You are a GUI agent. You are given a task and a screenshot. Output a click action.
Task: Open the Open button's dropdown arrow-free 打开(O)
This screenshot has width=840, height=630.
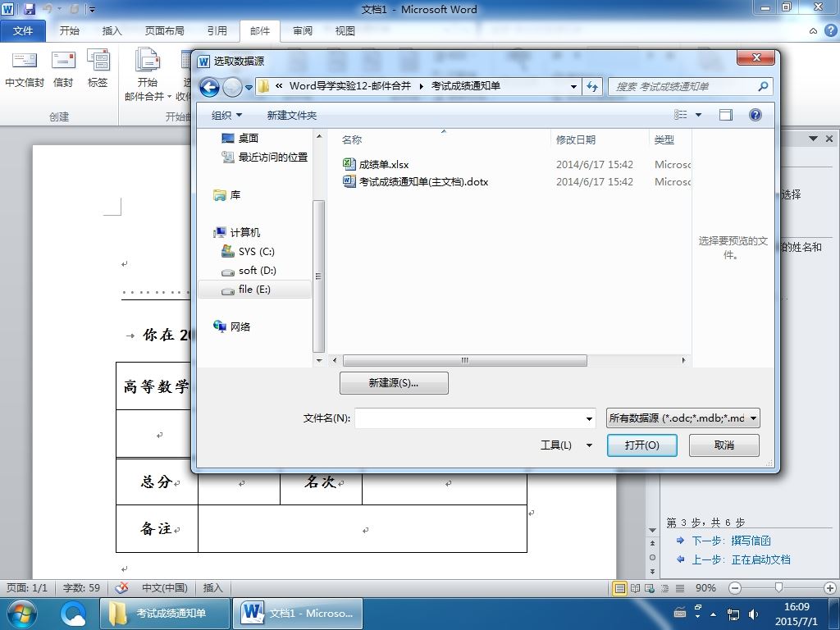[641, 445]
